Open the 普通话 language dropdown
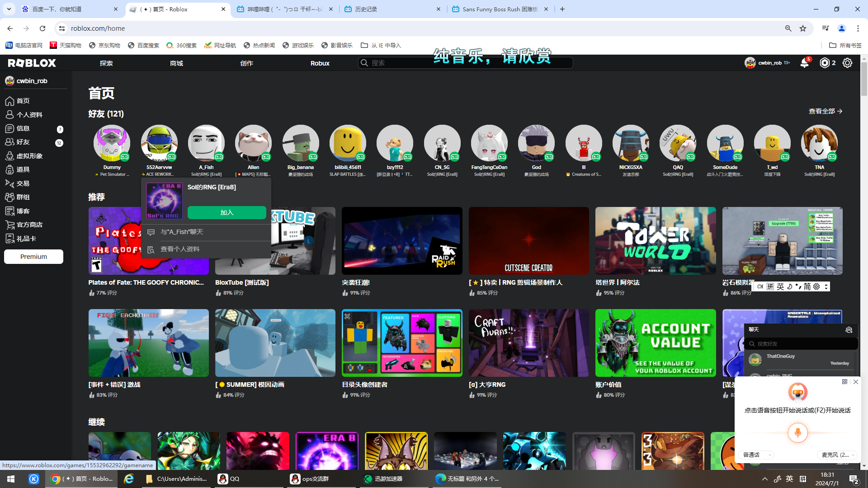868x488 pixels. click(x=757, y=455)
